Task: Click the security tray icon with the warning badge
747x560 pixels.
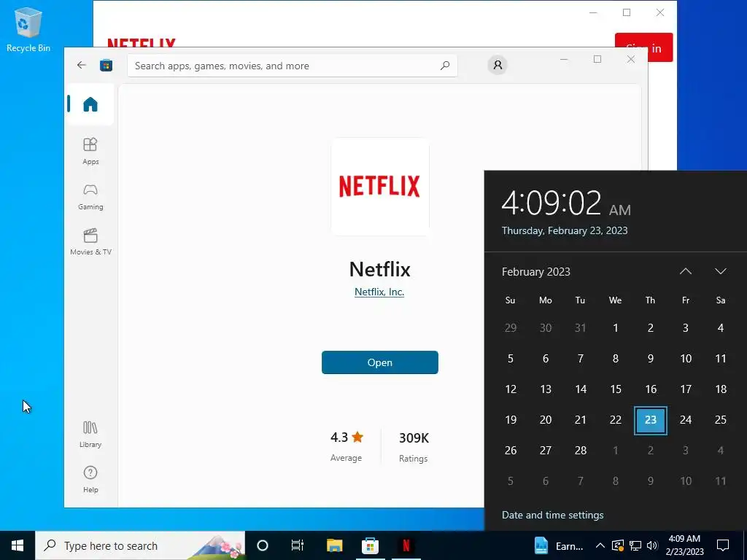Action: (618, 545)
